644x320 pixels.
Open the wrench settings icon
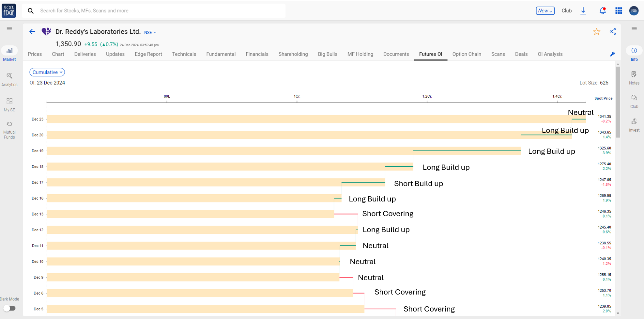pyautogui.click(x=612, y=54)
